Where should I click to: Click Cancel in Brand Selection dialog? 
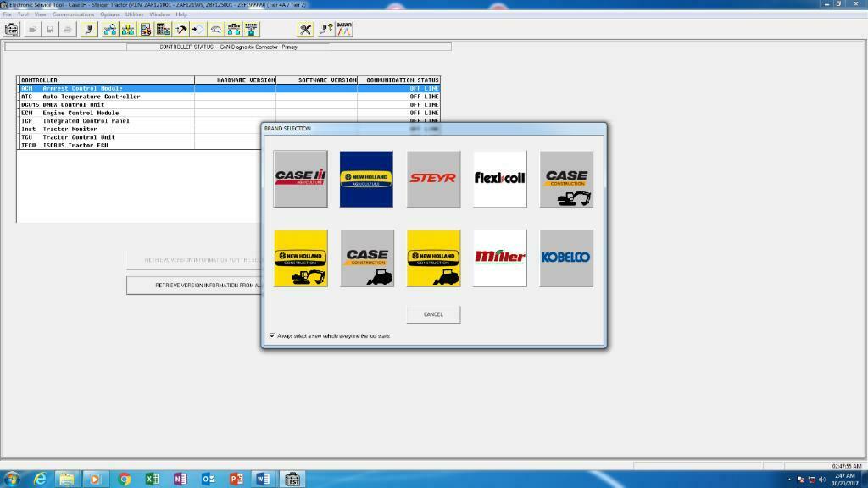(x=433, y=314)
